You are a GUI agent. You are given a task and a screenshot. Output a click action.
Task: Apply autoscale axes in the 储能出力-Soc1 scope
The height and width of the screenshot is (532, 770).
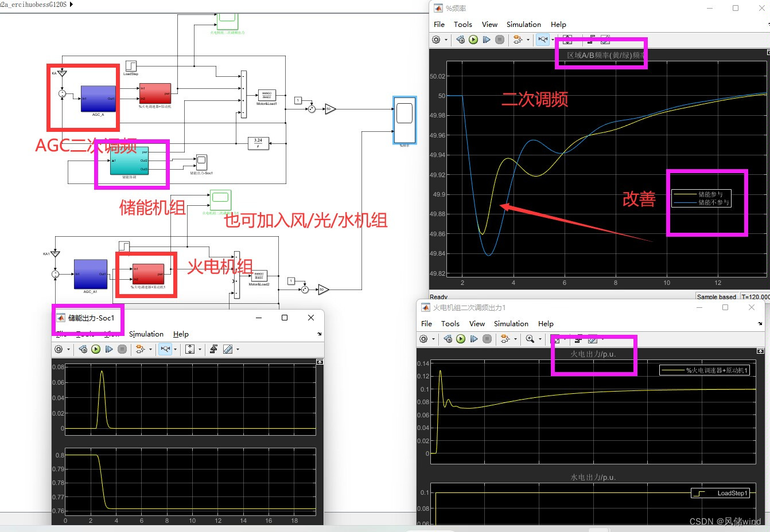click(190, 349)
